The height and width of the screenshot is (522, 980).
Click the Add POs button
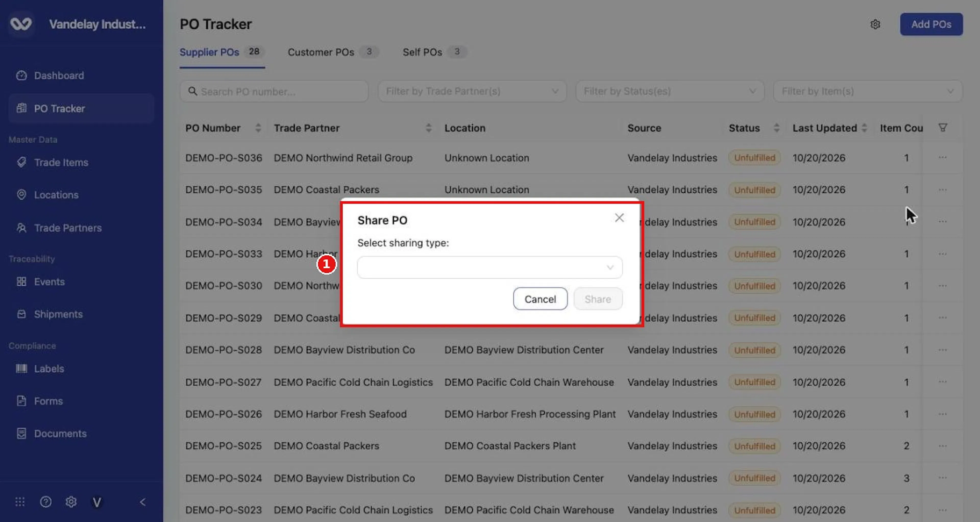click(931, 24)
